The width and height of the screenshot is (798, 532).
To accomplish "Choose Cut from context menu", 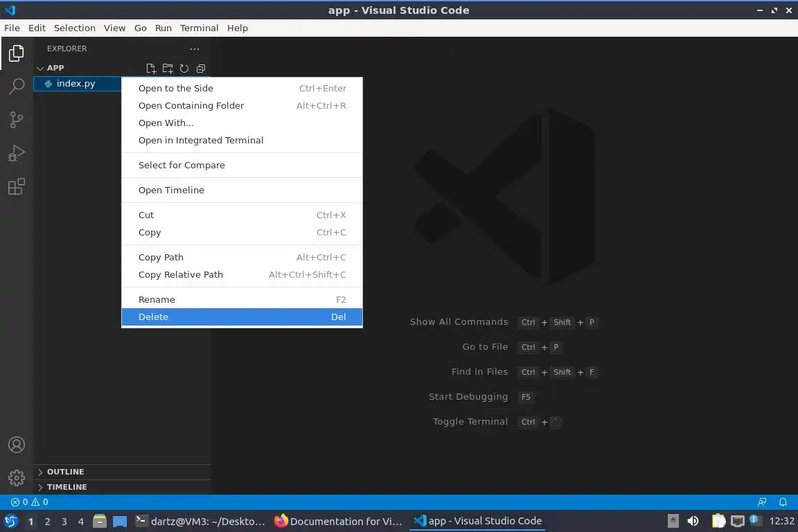I will [242, 215].
